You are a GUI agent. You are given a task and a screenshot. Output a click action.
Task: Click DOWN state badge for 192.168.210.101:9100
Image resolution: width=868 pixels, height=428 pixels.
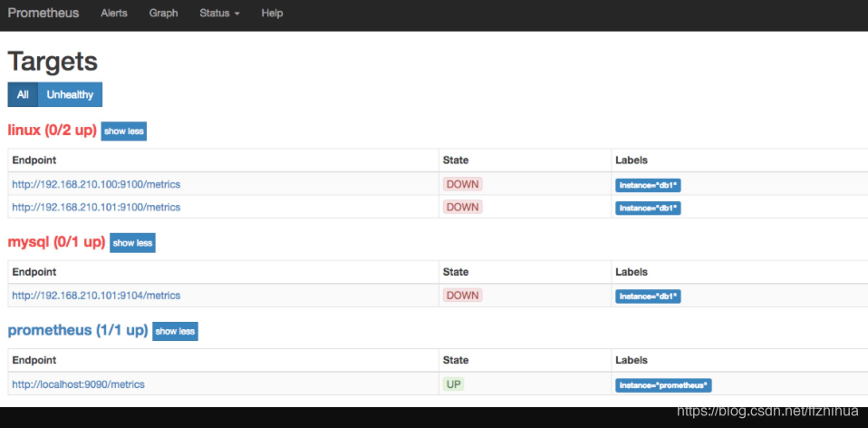(462, 207)
